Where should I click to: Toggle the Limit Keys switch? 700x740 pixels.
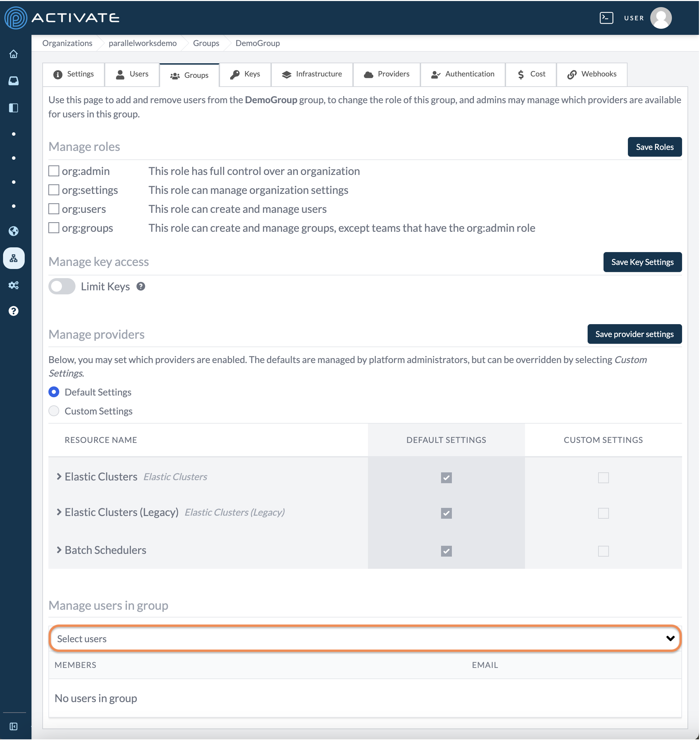click(62, 287)
